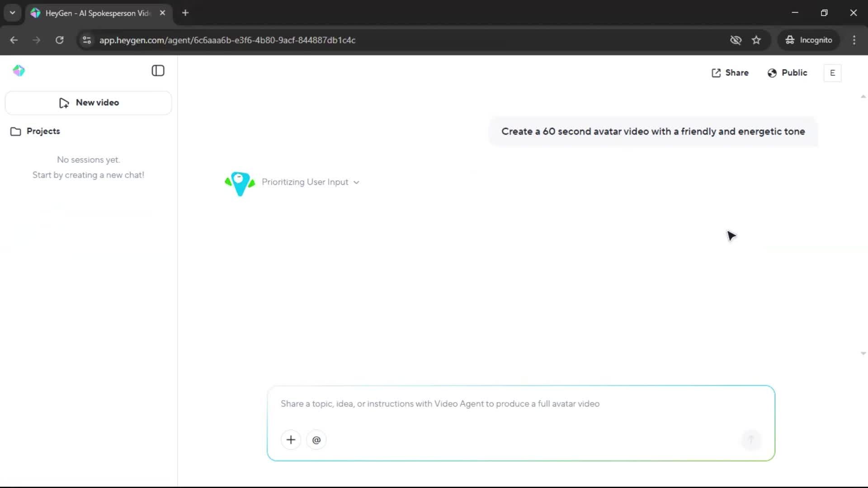Click the HeyGen logo in sidebar
This screenshot has height=488, width=868.
click(x=19, y=70)
